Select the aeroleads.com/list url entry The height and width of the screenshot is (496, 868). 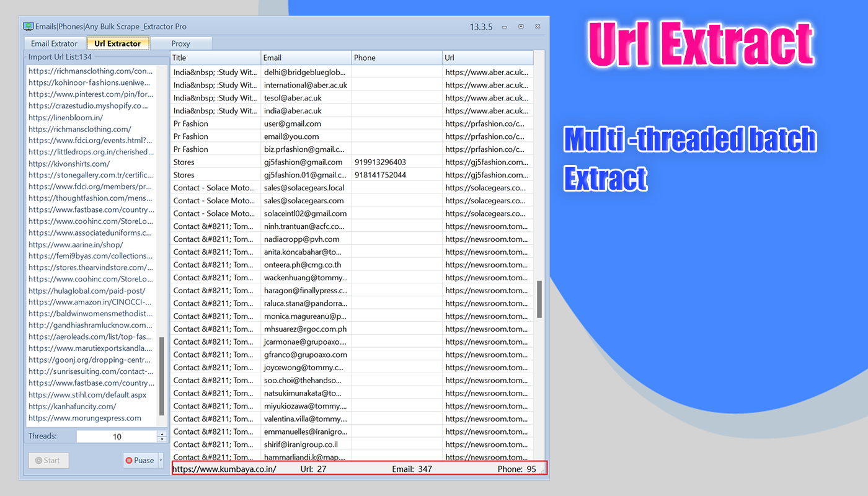[91, 337]
